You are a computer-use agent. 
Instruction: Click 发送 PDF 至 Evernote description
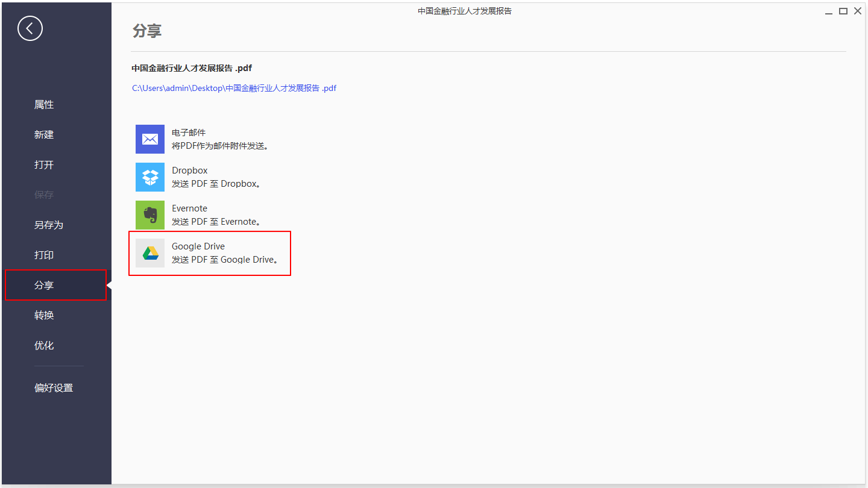click(x=216, y=222)
